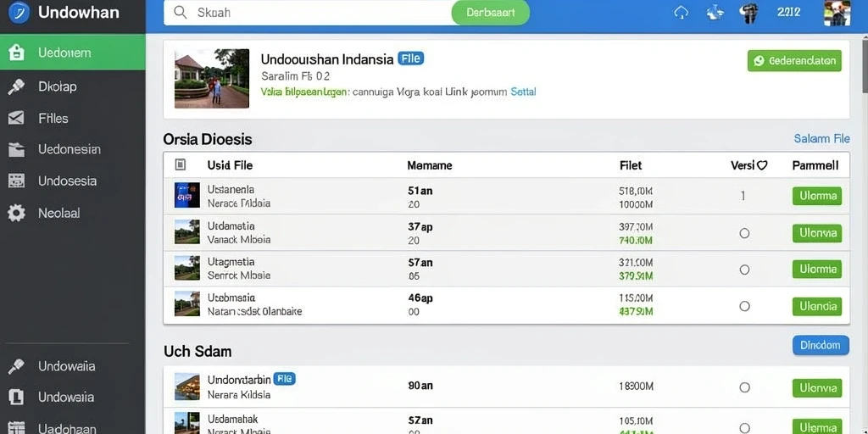Open the cloud upload icon in header
This screenshot has height=434, width=868.
click(681, 12)
